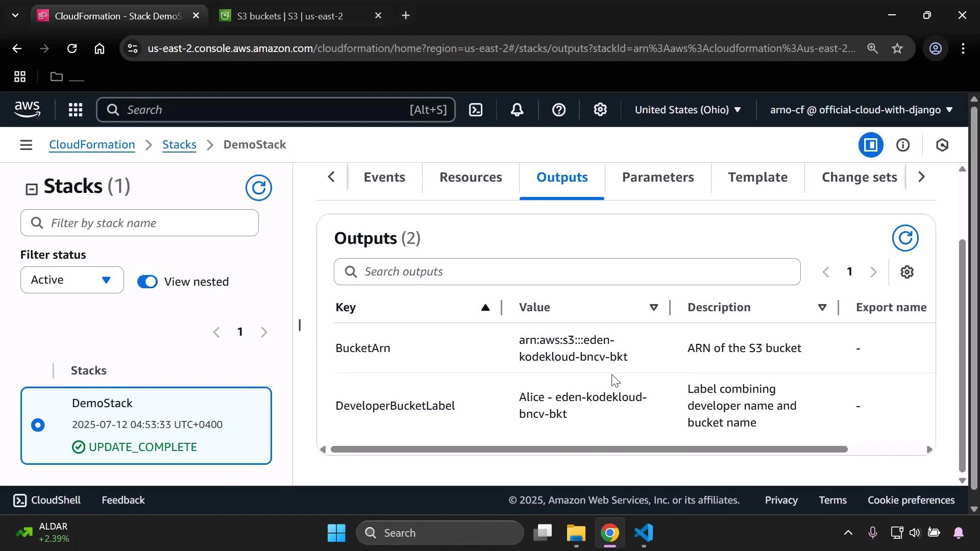Refresh the Stacks list
This screenshot has width=980, height=551.
(259, 188)
